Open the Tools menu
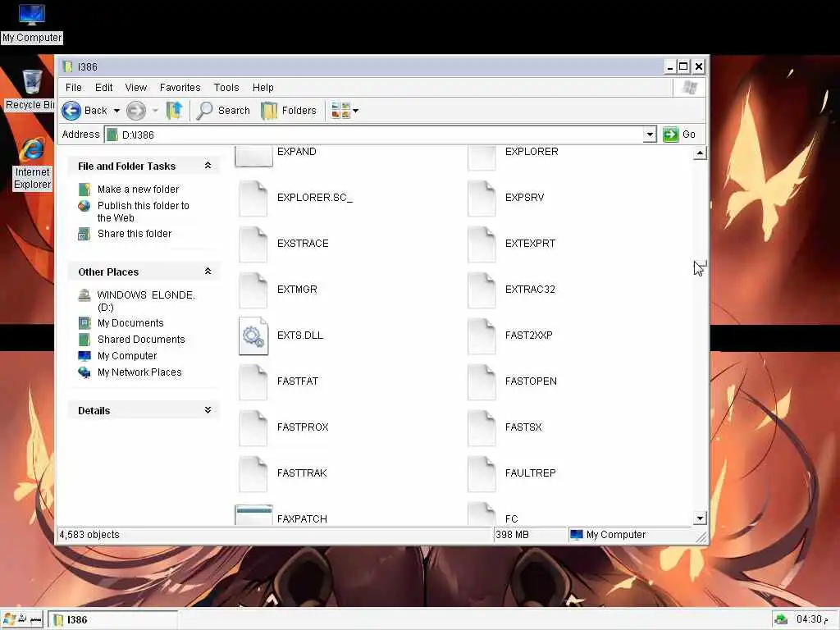Viewport: 840px width, 630px height. click(226, 87)
